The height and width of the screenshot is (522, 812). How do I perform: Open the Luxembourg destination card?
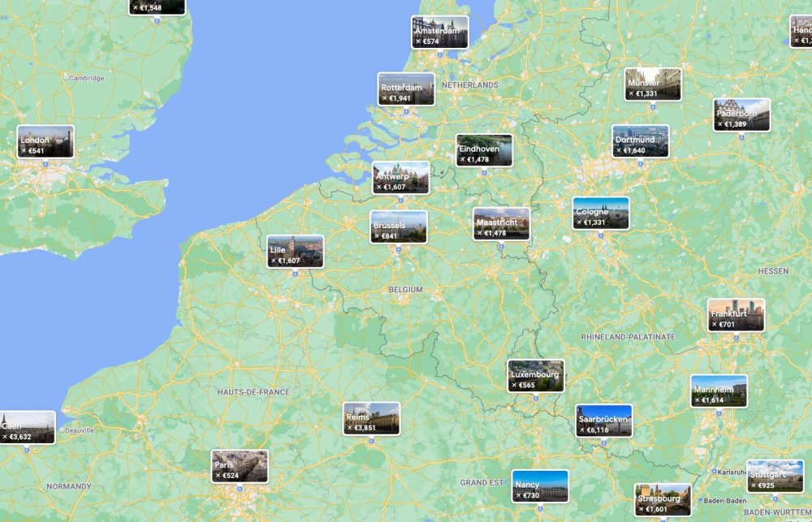click(536, 377)
